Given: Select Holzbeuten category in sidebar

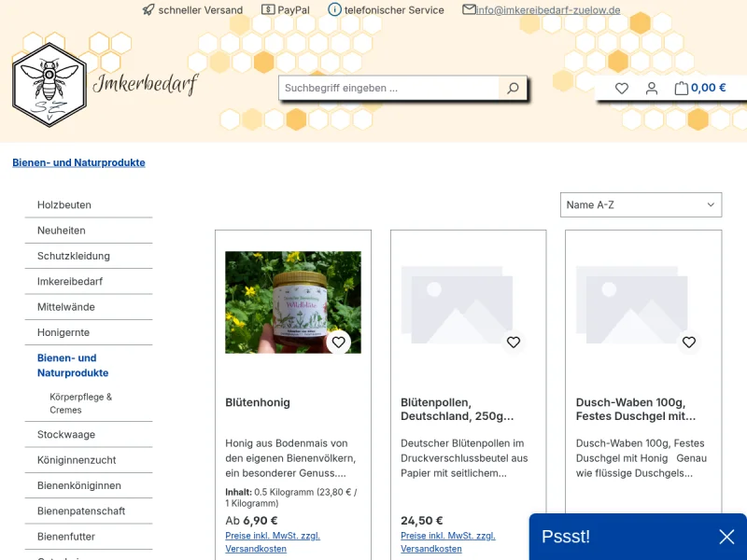Looking at the screenshot, I should pos(64,205).
